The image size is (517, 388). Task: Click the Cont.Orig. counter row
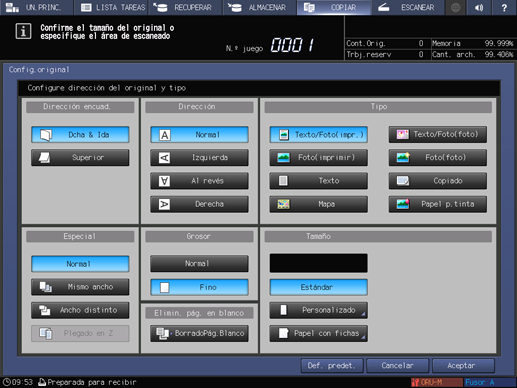[x=388, y=43]
